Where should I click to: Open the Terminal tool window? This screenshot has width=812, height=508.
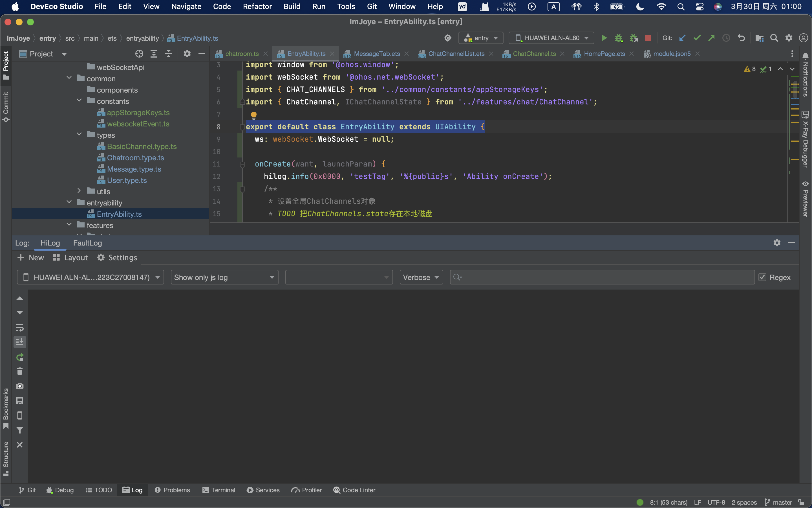click(x=219, y=490)
